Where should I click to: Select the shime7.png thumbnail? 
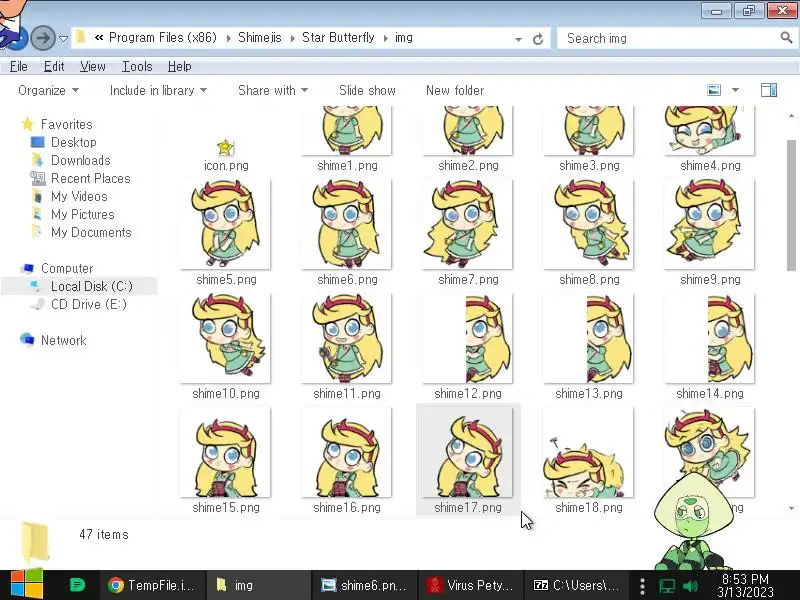click(x=468, y=224)
